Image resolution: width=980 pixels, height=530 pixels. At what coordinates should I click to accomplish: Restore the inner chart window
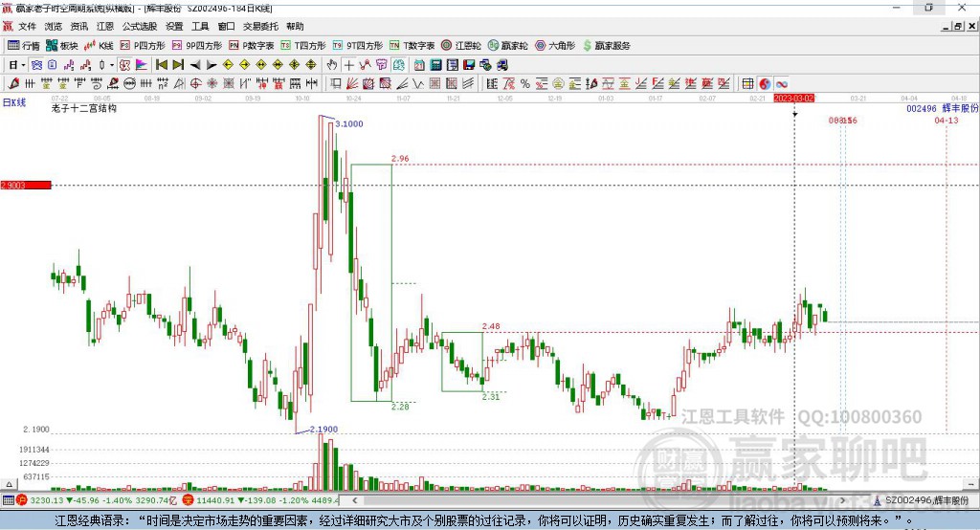point(958,26)
